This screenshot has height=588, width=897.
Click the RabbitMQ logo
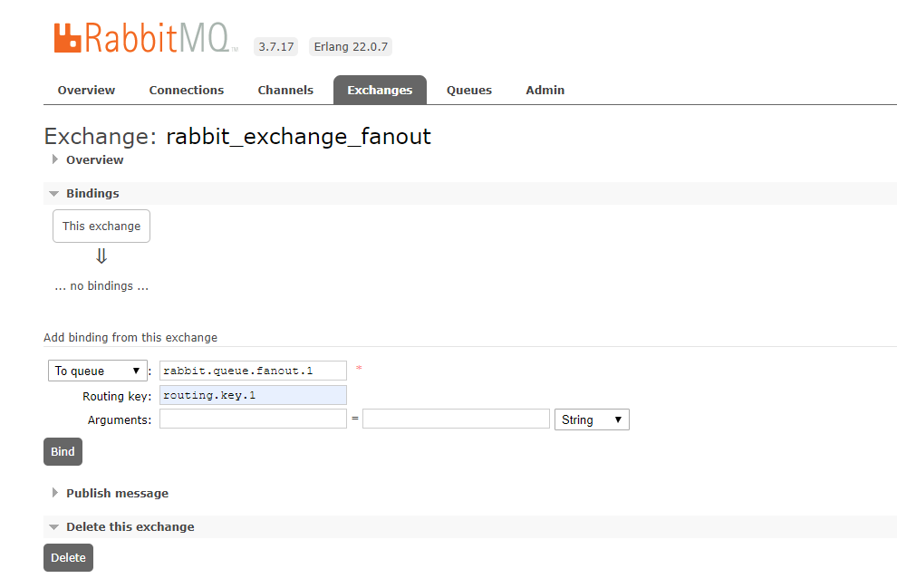coord(145,38)
